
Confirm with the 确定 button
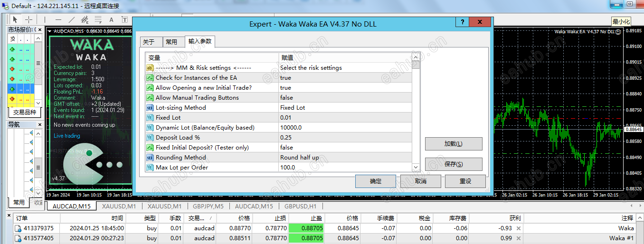(376, 181)
